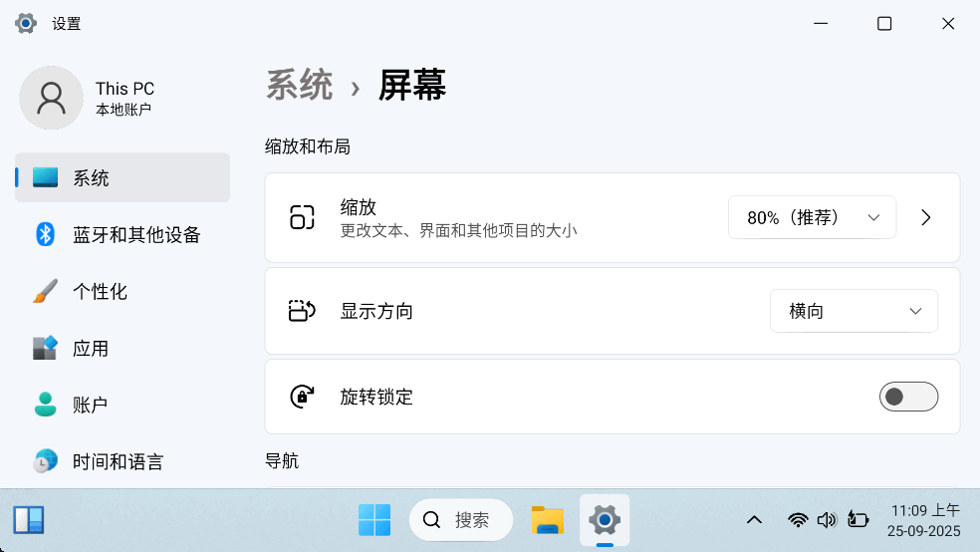Click the 时间和语言 globe clock icon
The image size is (980, 552).
pos(45,461)
